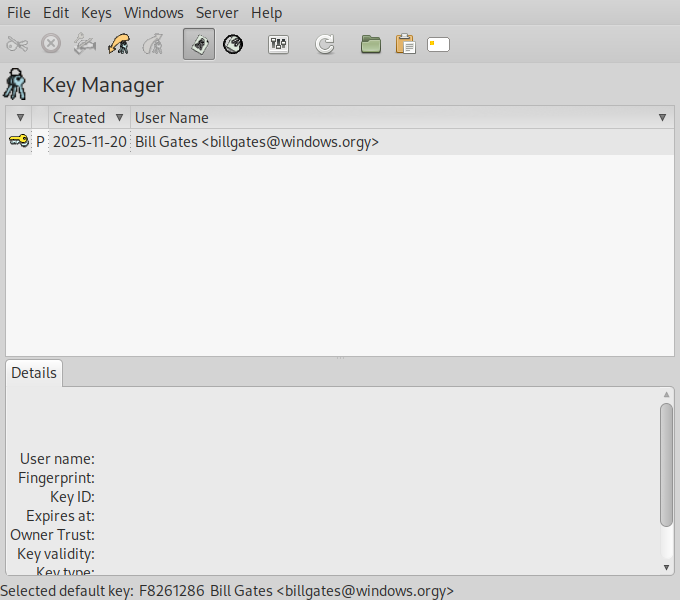Sort keys by Created column

pos(89,117)
